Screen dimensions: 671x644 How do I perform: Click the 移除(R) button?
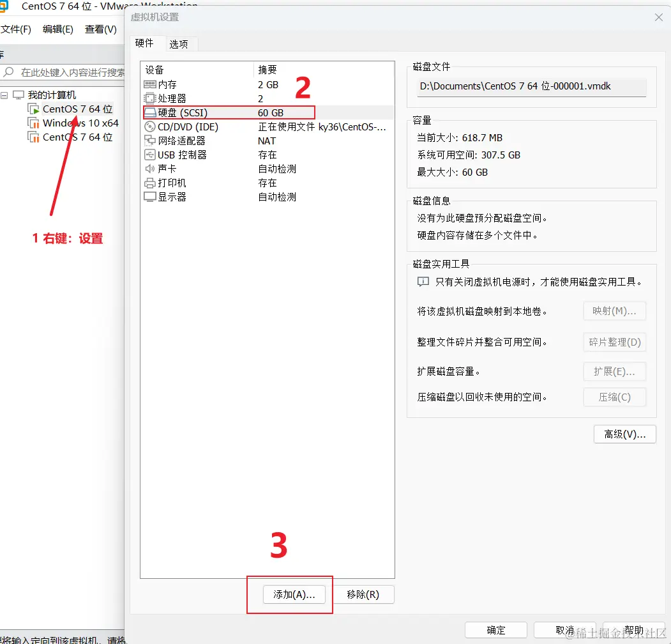click(363, 594)
